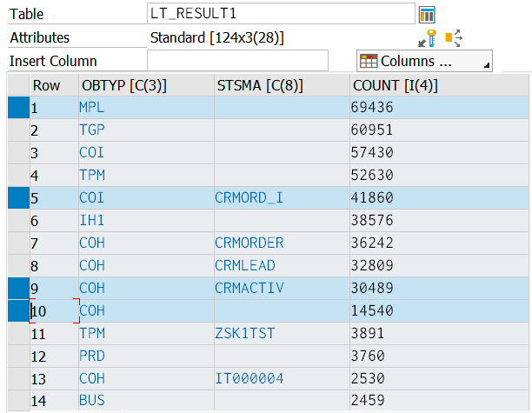532x413 pixels.
Task: Click the count value 52630
Action: point(439,176)
